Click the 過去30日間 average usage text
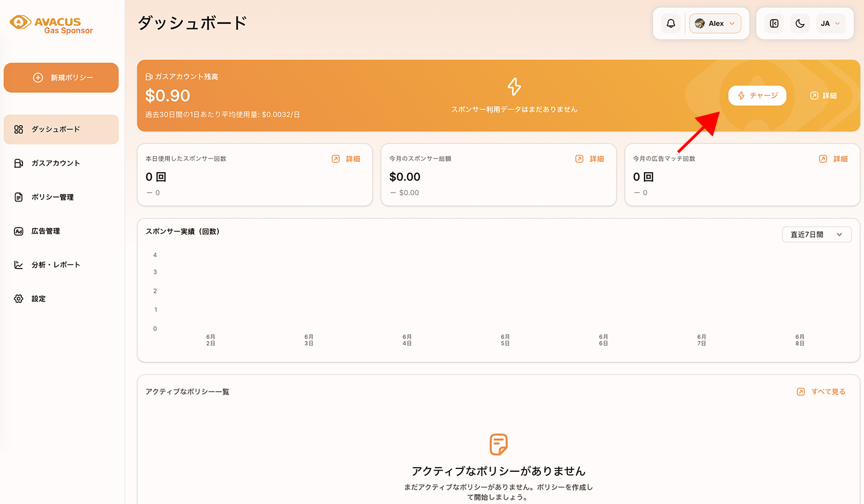This screenshot has width=864, height=504. click(222, 115)
